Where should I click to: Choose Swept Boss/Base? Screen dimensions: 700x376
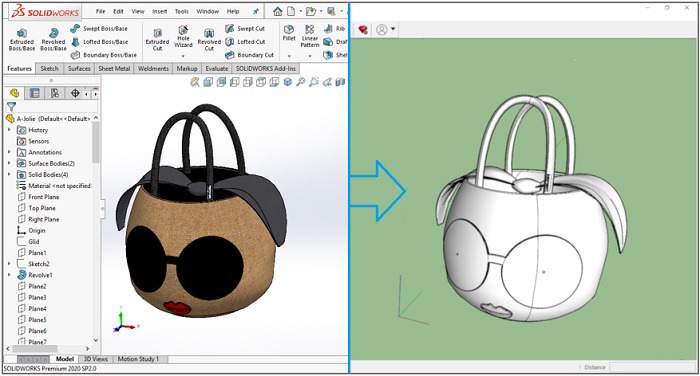point(99,29)
